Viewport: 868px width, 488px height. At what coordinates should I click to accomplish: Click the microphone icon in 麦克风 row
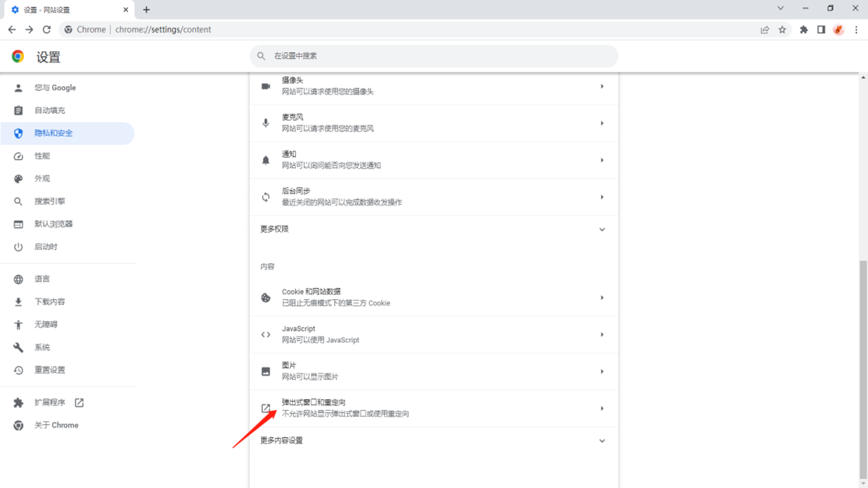coord(266,123)
